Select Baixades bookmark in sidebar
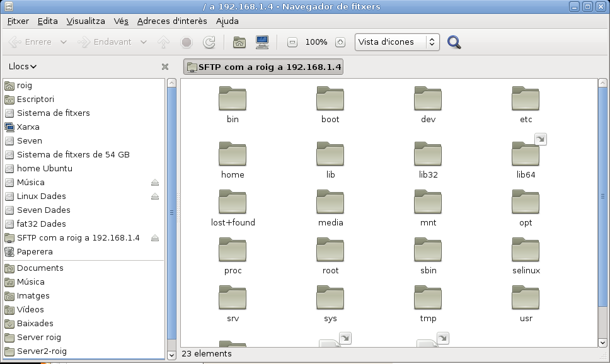 pos(35,324)
